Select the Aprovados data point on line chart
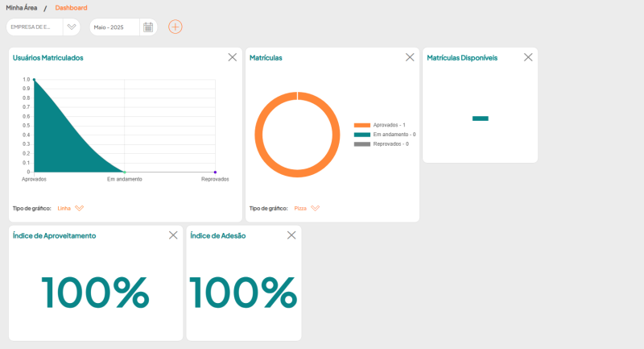Screen dimensions: 644x349 click(x=34, y=79)
